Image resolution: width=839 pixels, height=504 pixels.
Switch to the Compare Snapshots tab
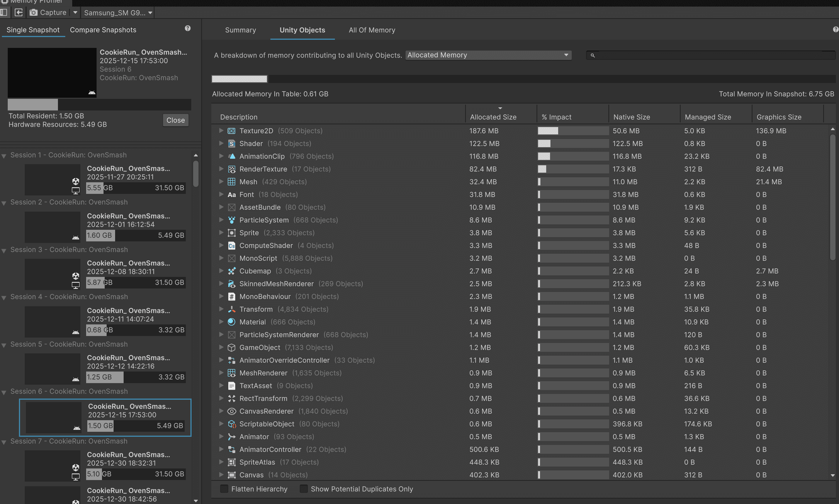tap(103, 30)
